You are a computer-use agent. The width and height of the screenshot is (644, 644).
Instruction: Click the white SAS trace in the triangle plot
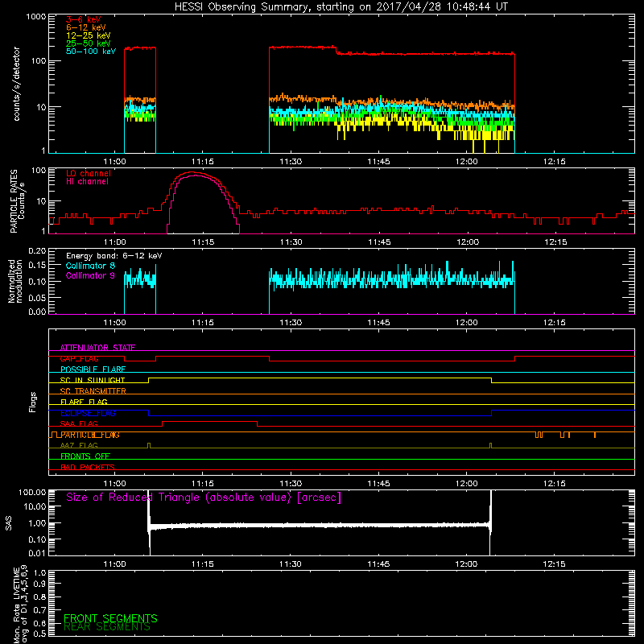pyautogui.click(x=320, y=526)
